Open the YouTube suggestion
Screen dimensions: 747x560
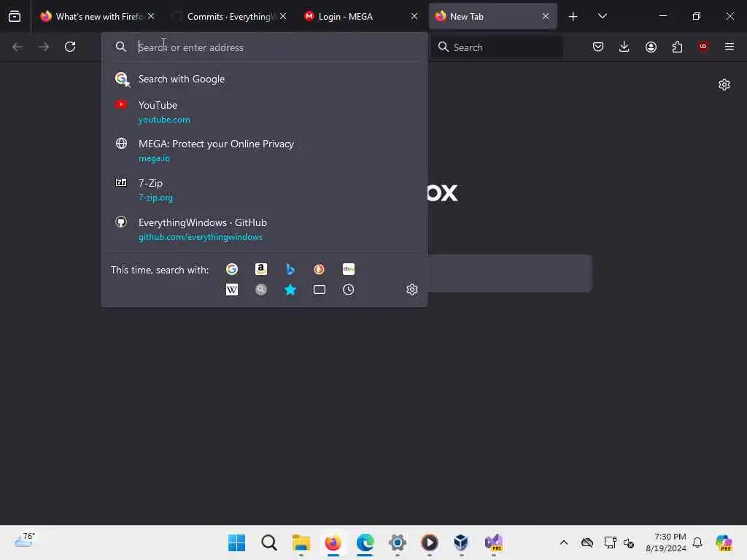264,112
